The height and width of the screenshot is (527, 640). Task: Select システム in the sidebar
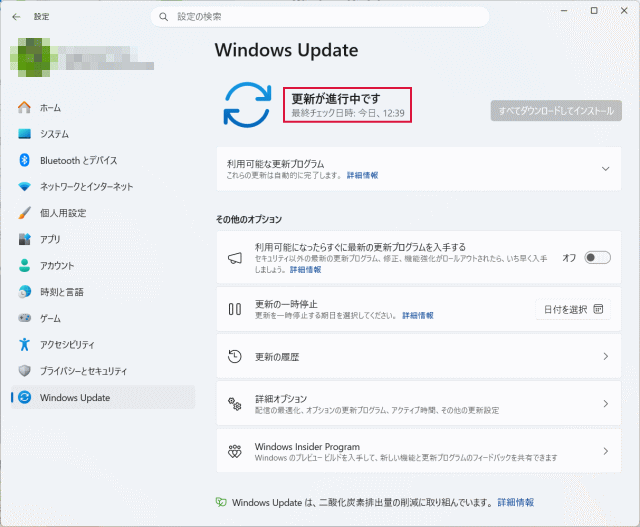103,134
